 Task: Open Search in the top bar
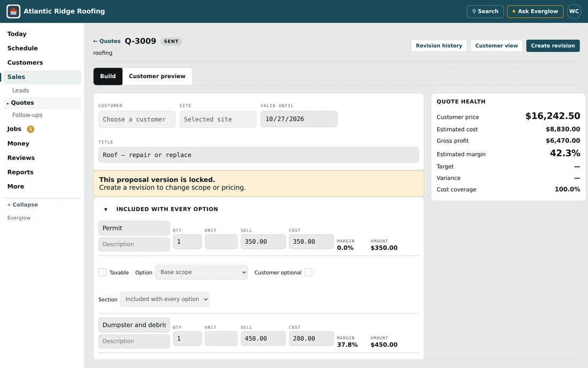point(485,11)
